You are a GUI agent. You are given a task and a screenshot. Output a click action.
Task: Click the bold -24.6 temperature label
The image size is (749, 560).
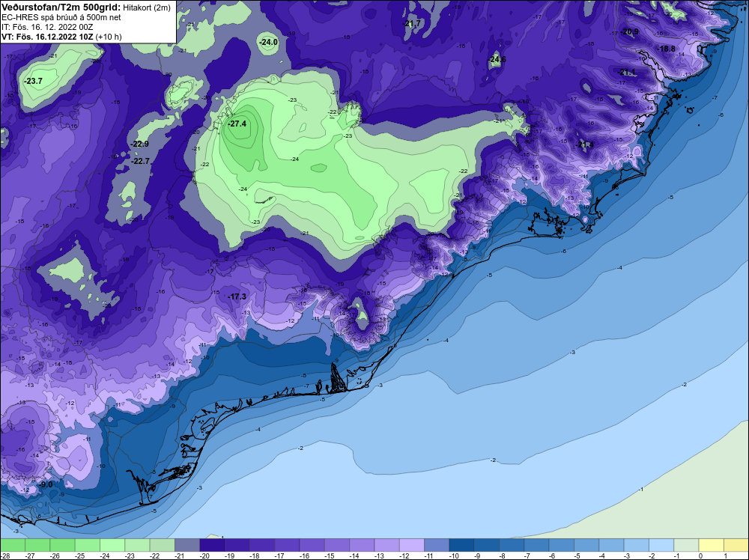tap(497, 59)
